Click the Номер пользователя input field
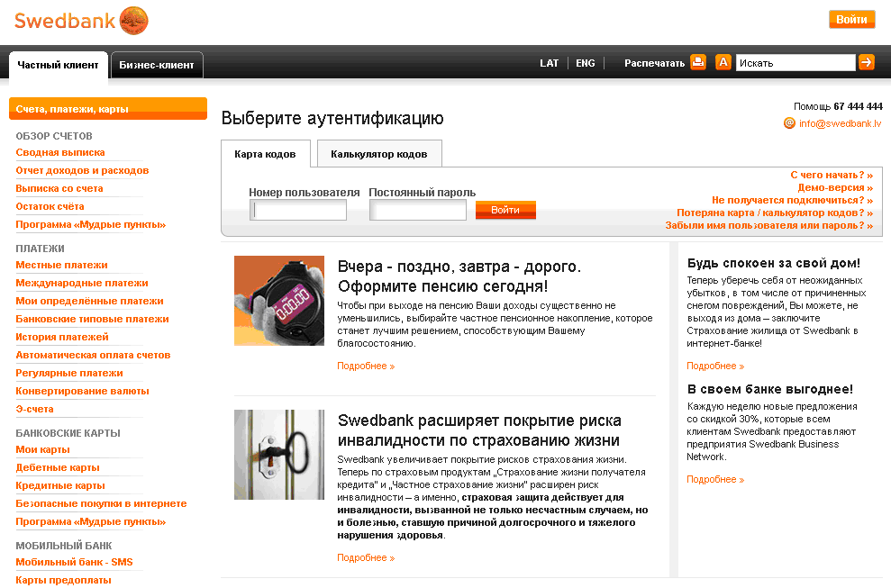The width and height of the screenshot is (891, 588). (x=298, y=210)
